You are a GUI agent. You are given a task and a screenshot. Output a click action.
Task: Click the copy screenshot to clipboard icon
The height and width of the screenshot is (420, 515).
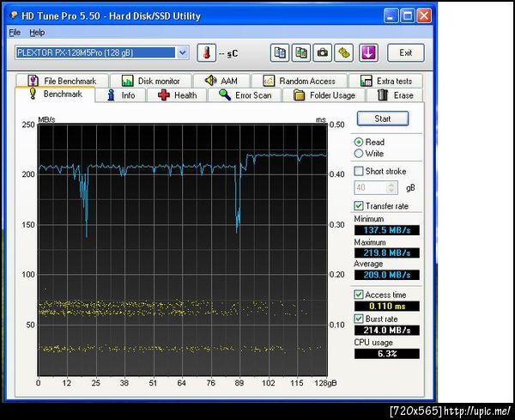pyautogui.click(x=301, y=53)
